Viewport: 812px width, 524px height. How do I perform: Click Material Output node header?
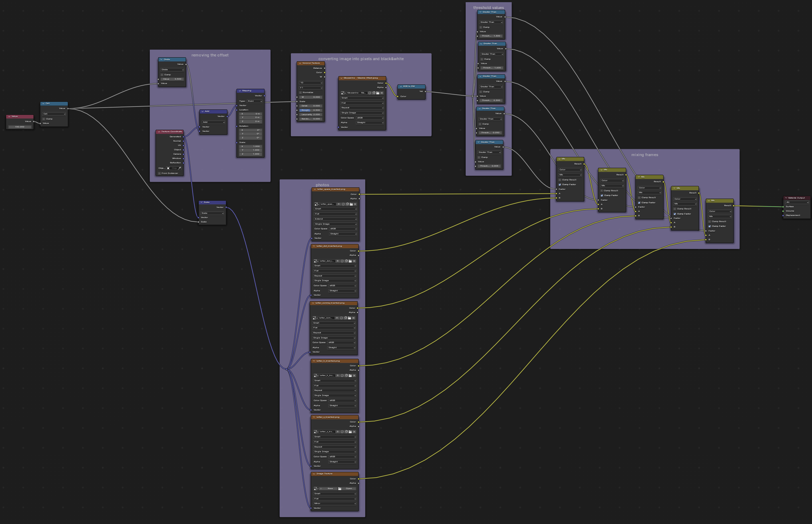point(796,198)
